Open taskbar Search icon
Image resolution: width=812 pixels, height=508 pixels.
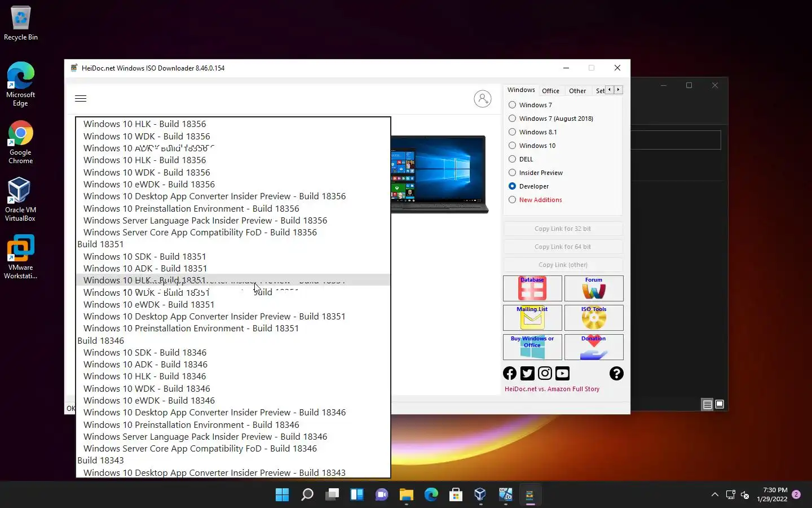point(307,495)
